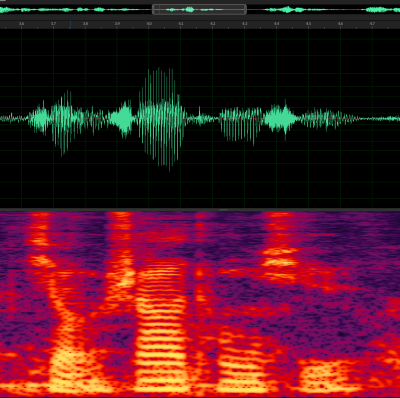The width and height of the screenshot is (400, 398).
Task: Grab the zoom navigator viewport box
Action: pos(199,9)
